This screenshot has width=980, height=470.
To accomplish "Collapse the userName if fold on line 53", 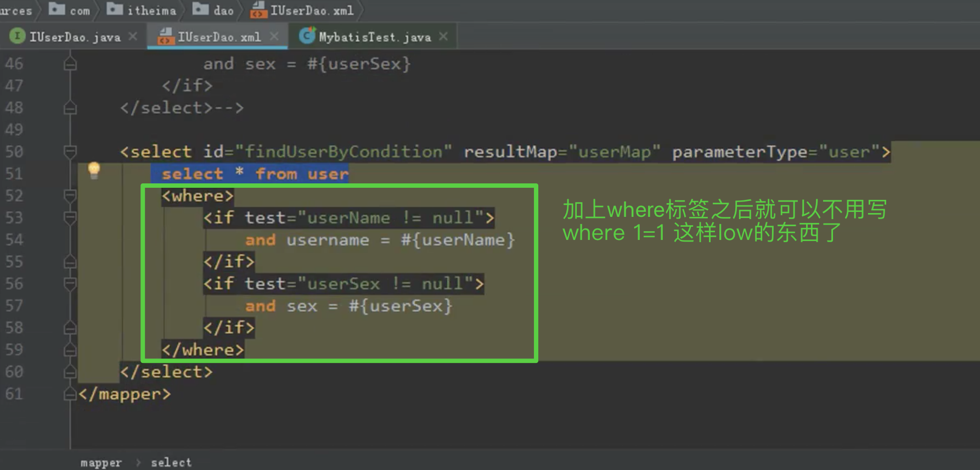I will (x=70, y=217).
